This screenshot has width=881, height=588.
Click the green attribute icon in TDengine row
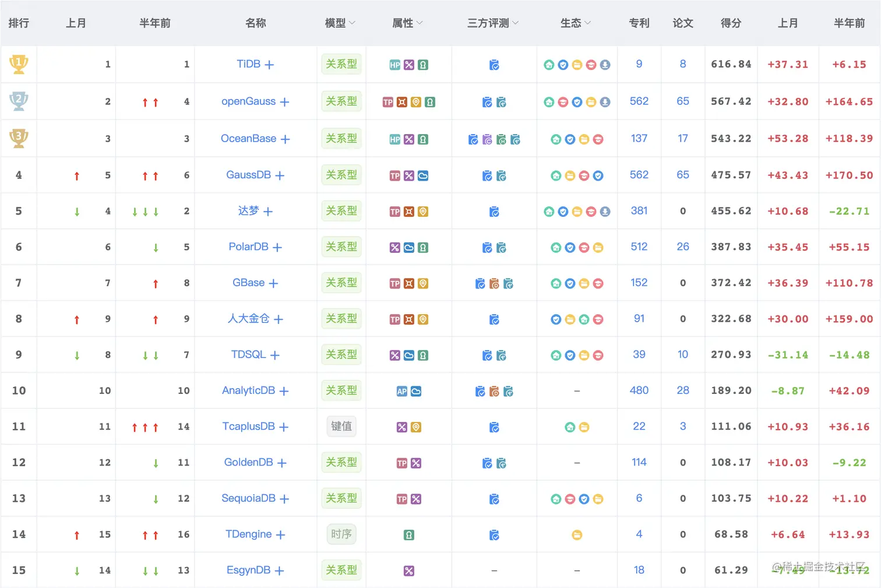click(x=409, y=535)
